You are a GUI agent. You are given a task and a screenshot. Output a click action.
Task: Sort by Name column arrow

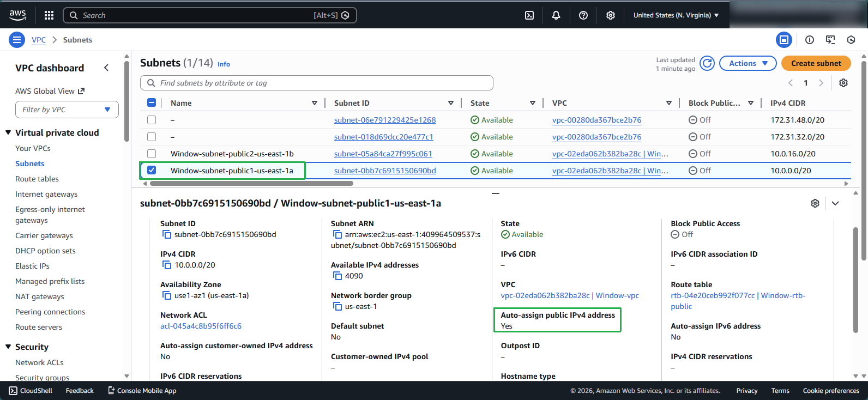315,103
